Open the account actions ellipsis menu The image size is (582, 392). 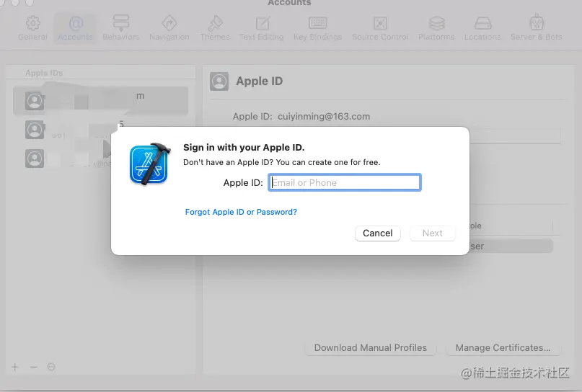pyautogui.click(x=51, y=367)
